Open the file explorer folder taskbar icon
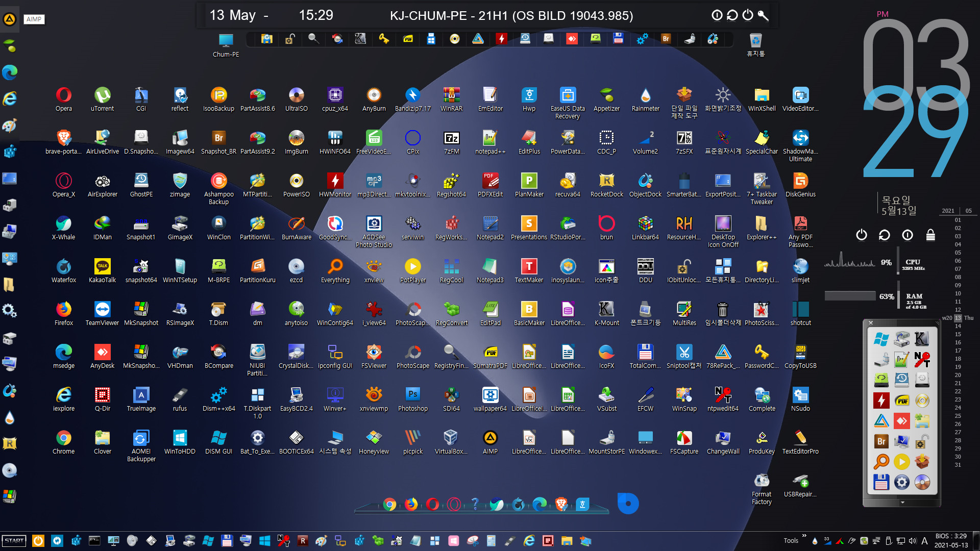 [567, 541]
